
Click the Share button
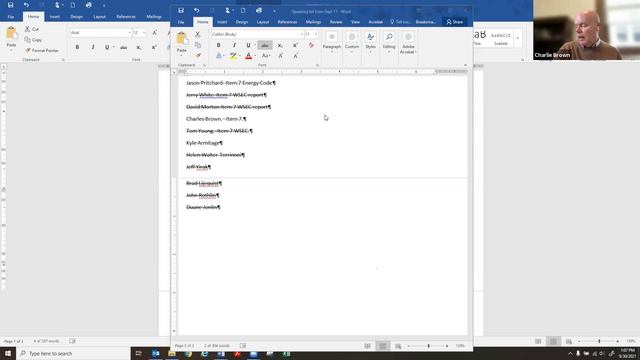(454, 22)
